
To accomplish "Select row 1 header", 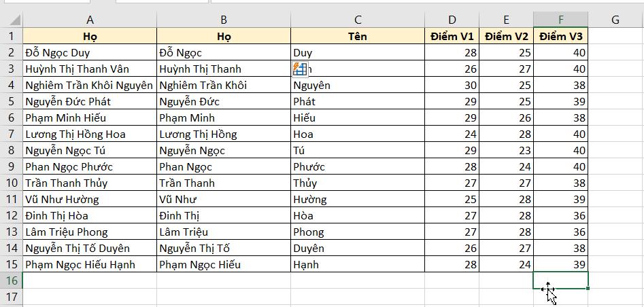I will (11, 37).
